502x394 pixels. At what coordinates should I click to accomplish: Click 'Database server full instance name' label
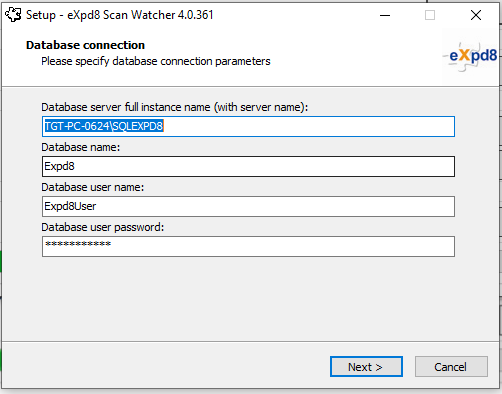[x=175, y=107]
